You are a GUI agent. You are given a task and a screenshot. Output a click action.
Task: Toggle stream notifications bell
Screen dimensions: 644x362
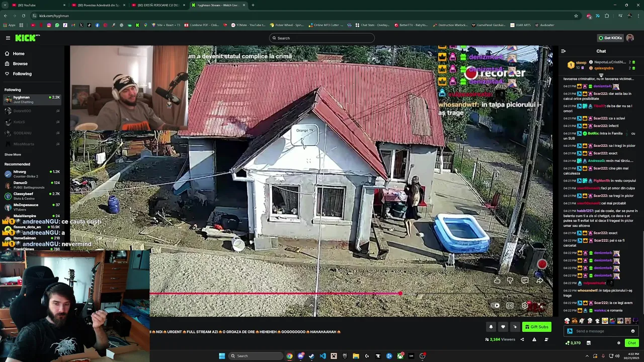(491, 327)
